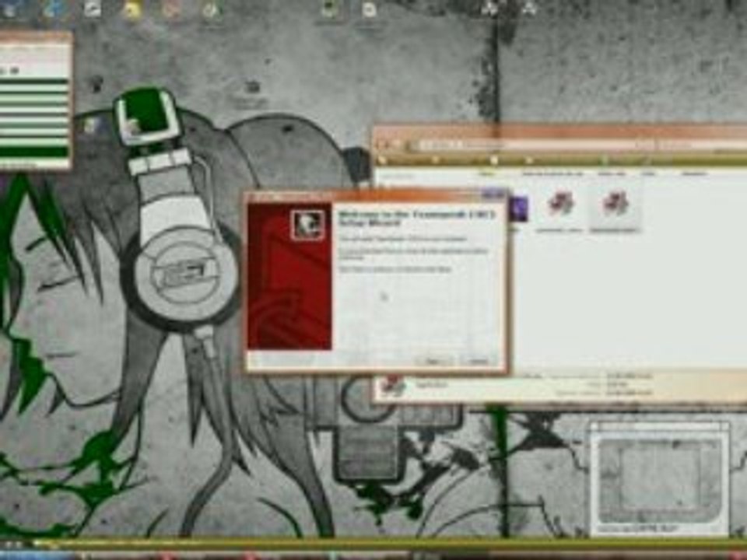Image resolution: width=747 pixels, height=560 pixels.
Task: Click Next in the setup wizard
Action: click(x=433, y=362)
